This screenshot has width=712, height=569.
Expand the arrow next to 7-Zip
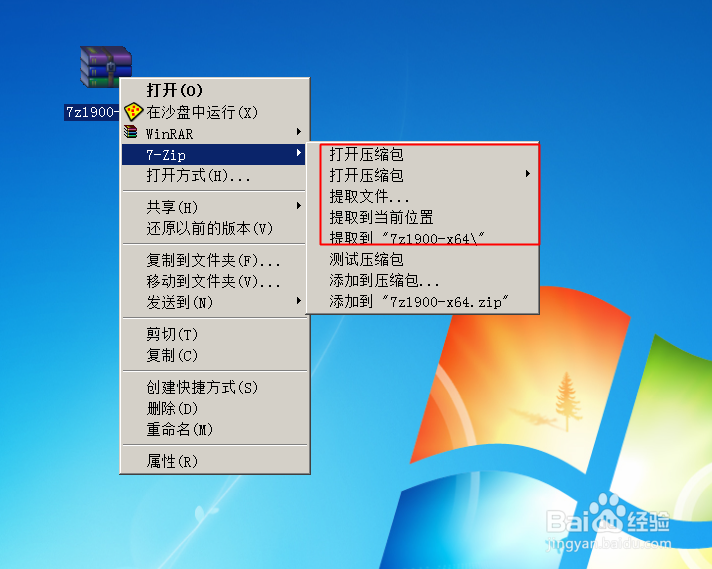tap(298, 153)
